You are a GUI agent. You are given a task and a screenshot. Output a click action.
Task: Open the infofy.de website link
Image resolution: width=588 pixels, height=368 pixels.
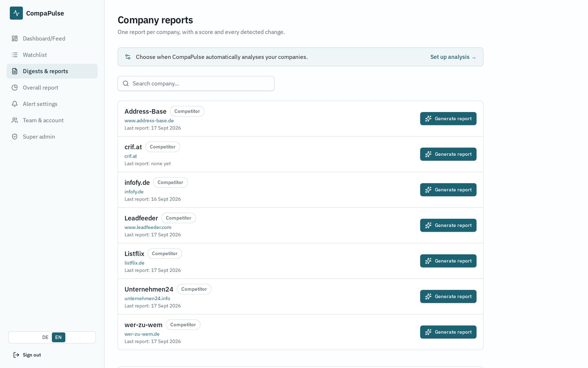point(134,192)
